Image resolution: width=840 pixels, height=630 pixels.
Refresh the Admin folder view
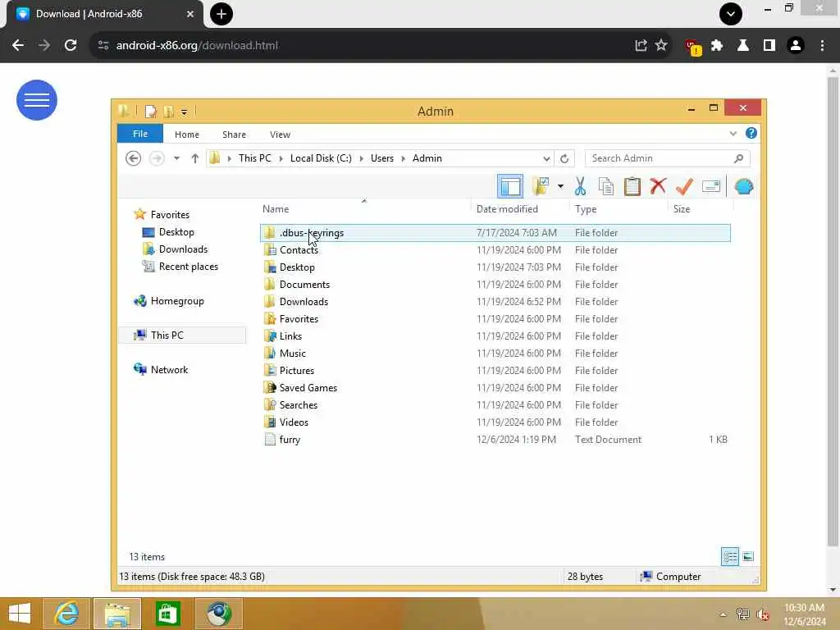click(x=564, y=158)
